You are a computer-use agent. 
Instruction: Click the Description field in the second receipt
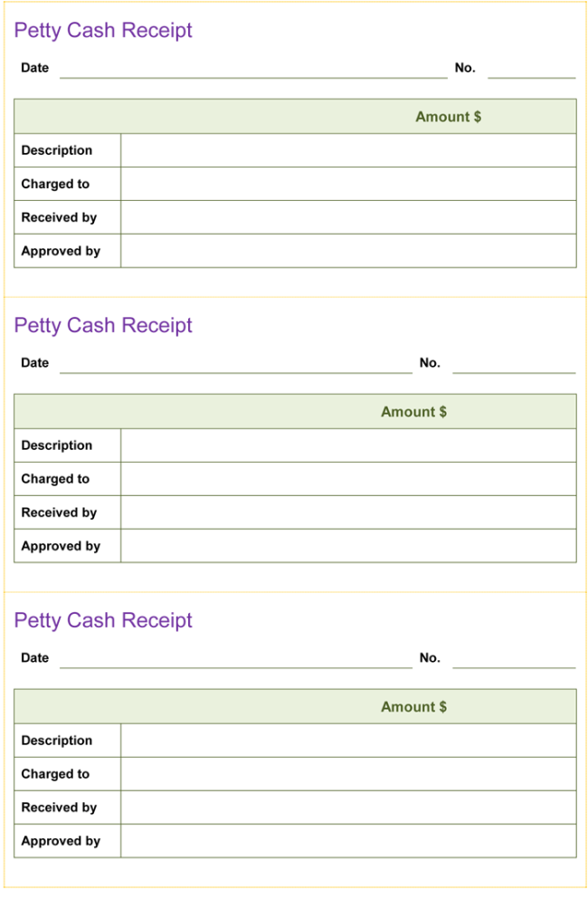(x=348, y=445)
